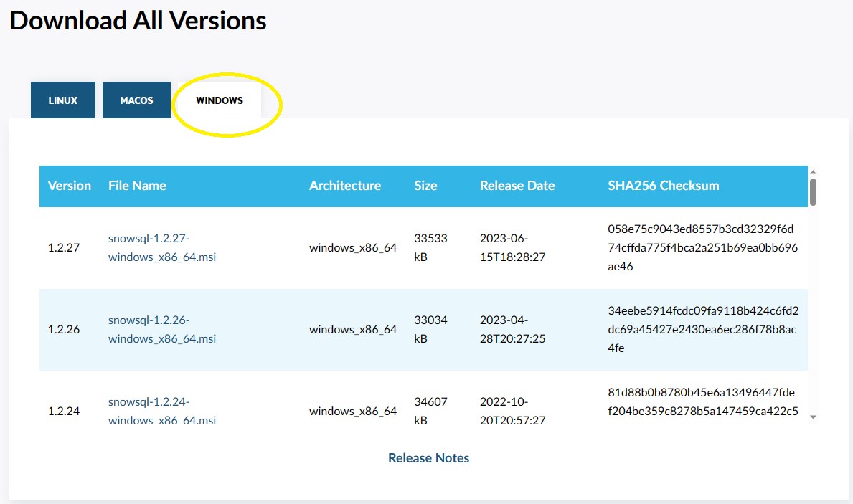The height and width of the screenshot is (504, 853).
Task: Click the Size column header
Action: pos(425,186)
